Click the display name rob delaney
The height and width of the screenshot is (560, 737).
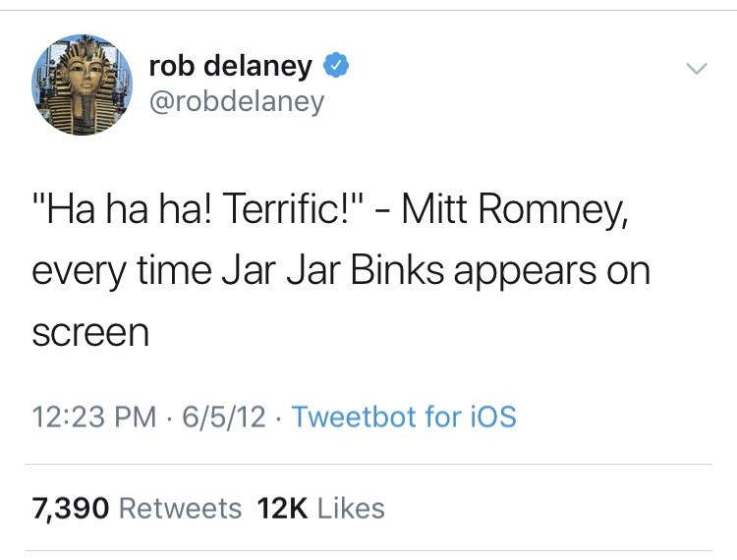coord(230,67)
